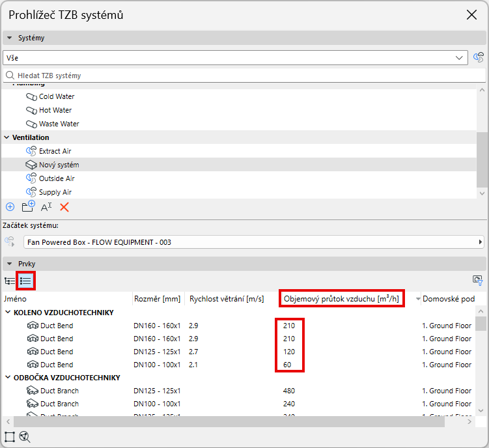Screen dimensions: 489x448
Task: Click the system start icon beside Fan Powered Box
Action: click(x=10, y=242)
